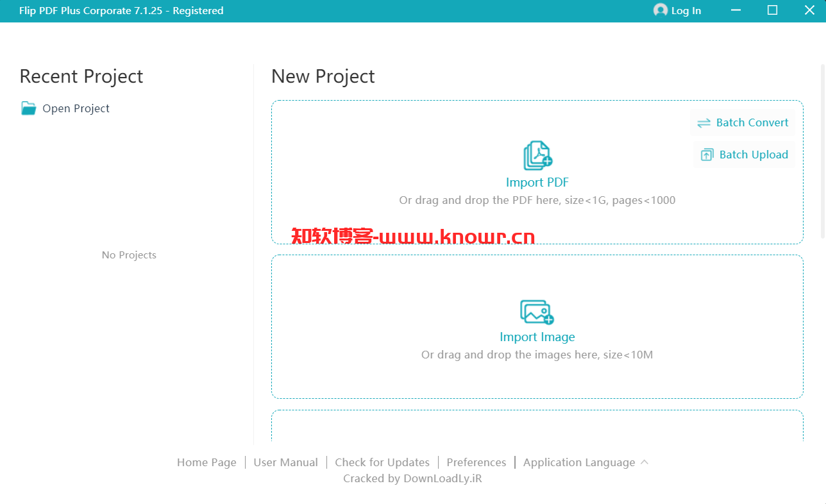Open the User Manual link
Image resolution: width=826 pixels, height=504 pixels.
tap(285, 462)
